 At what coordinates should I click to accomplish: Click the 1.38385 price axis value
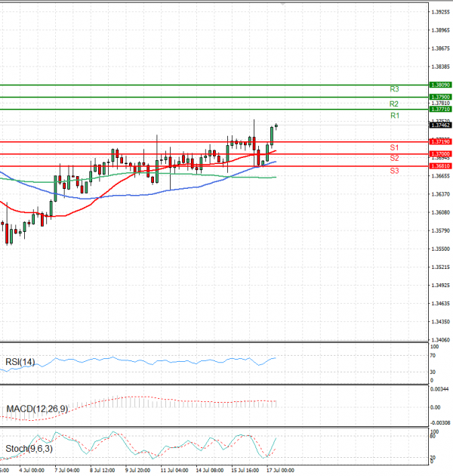click(x=441, y=66)
